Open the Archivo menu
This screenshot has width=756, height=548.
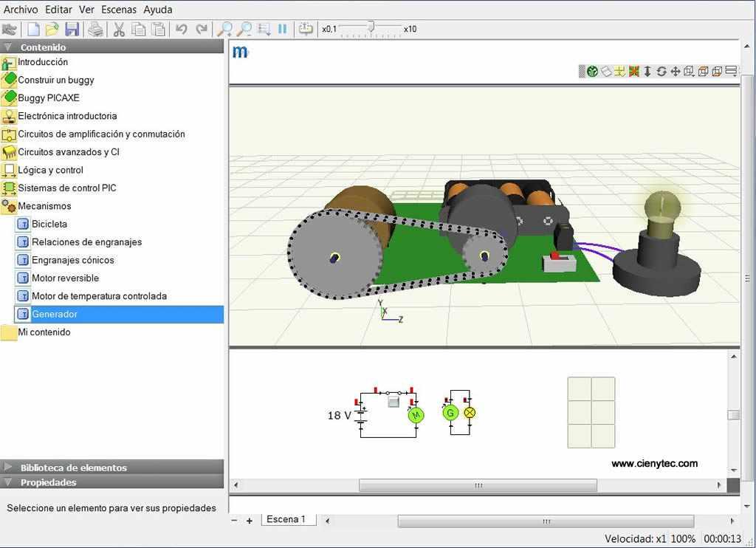pyautogui.click(x=21, y=10)
